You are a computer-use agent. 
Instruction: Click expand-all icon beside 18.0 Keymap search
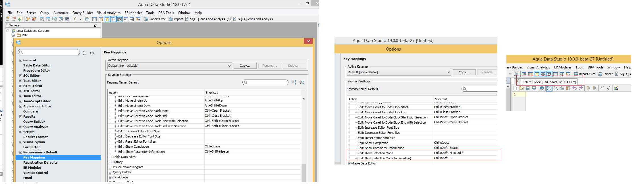click(x=294, y=82)
